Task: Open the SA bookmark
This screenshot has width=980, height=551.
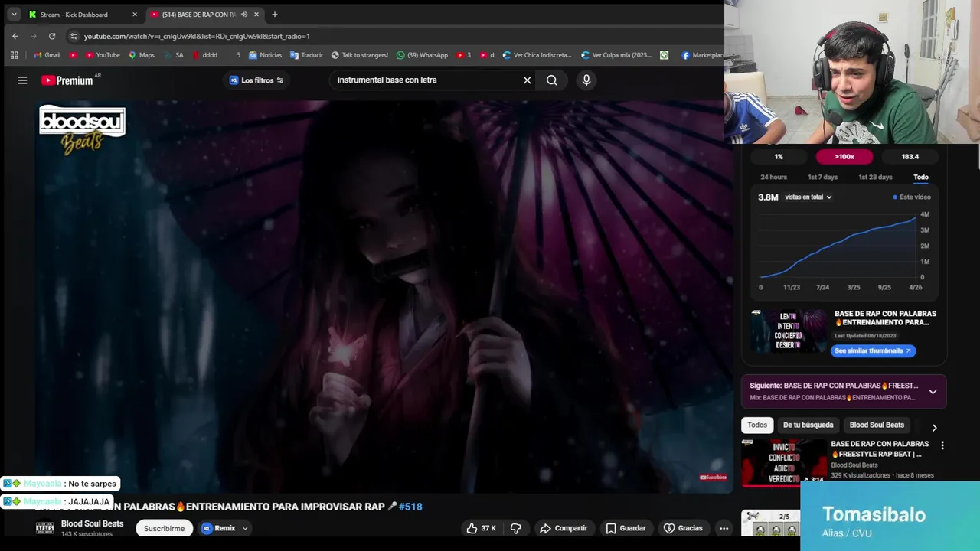Action: 174,55
